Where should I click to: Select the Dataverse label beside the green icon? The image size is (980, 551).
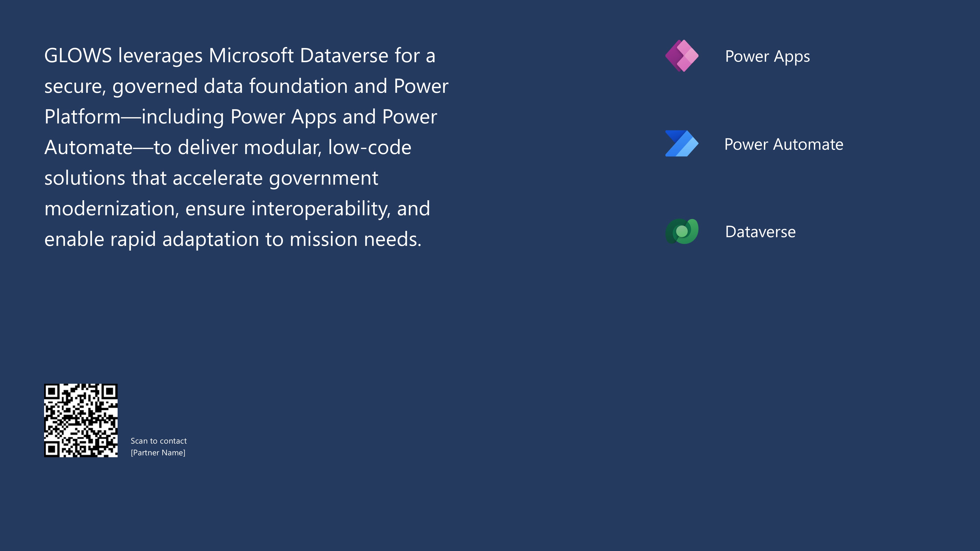point(760,232)
